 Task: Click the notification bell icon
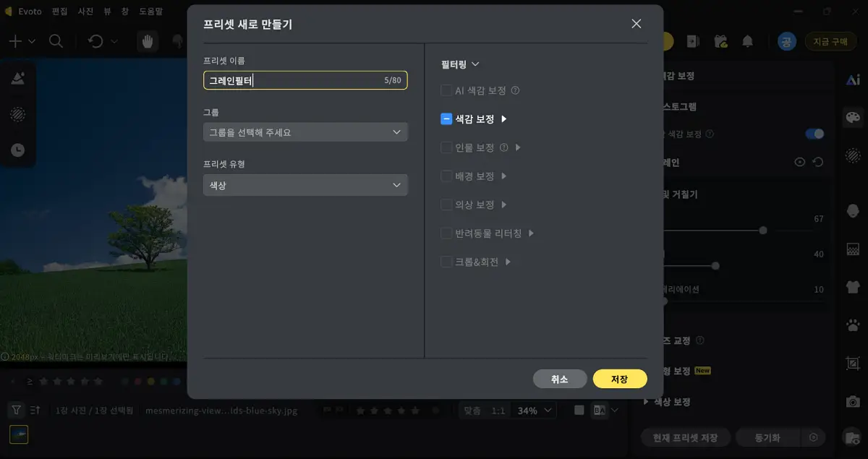(x=748, y=41)
